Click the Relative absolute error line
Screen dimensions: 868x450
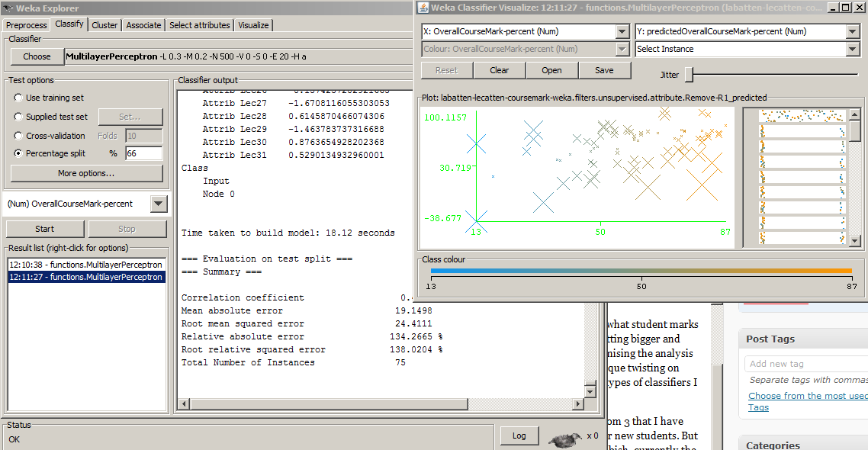[312, 336]
